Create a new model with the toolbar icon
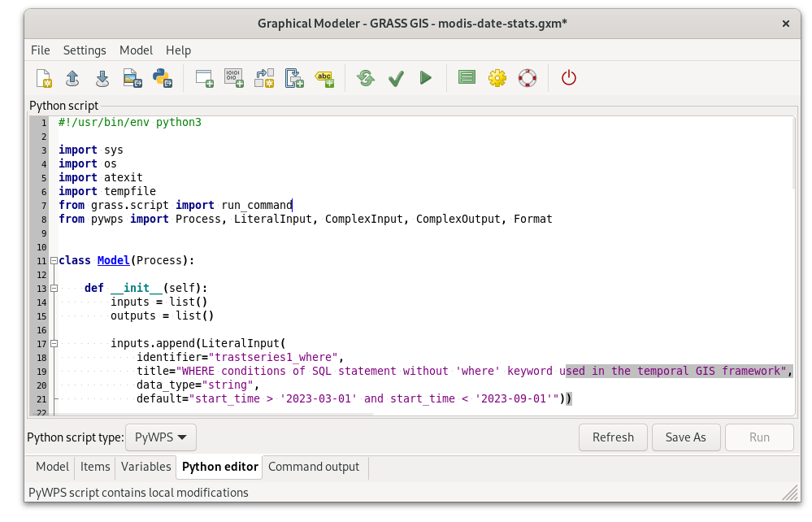 (x=44, y=78)
